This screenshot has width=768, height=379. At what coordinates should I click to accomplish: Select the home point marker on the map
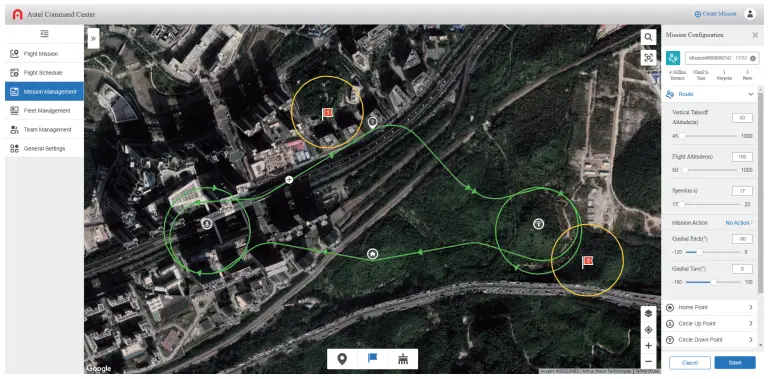click(x=373, y=254)
